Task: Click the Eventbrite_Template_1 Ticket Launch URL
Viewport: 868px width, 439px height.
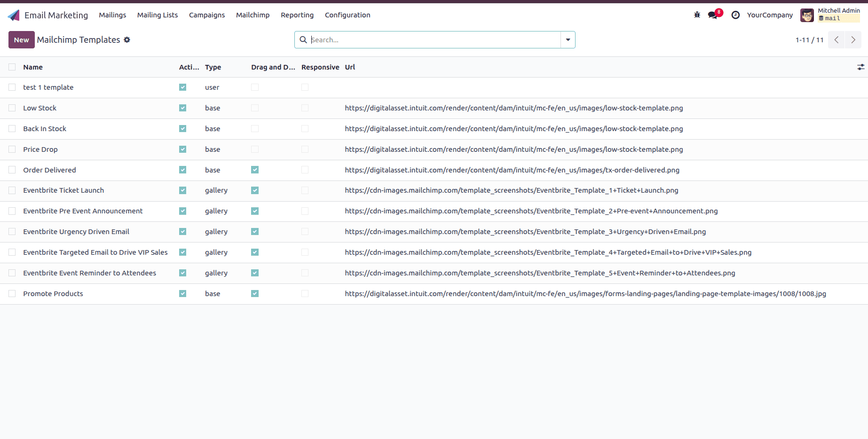Action: point(512,190)
